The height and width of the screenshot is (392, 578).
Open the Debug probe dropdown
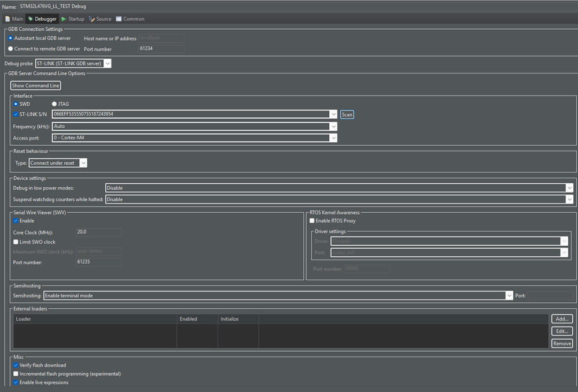click(x=73, y=64)
